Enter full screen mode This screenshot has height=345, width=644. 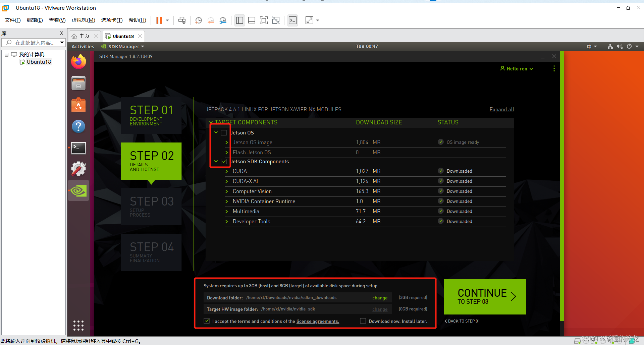coord(264,20)
